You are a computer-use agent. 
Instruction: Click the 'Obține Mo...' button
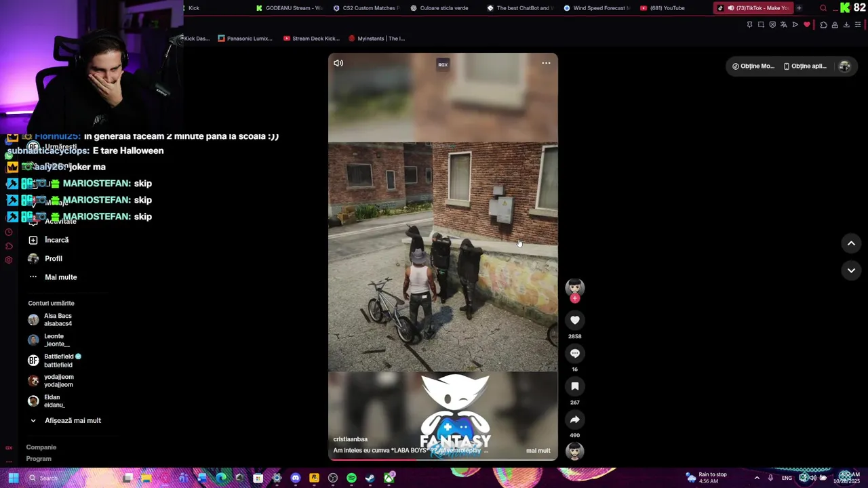pyautogui.click(x=753, y=66)
